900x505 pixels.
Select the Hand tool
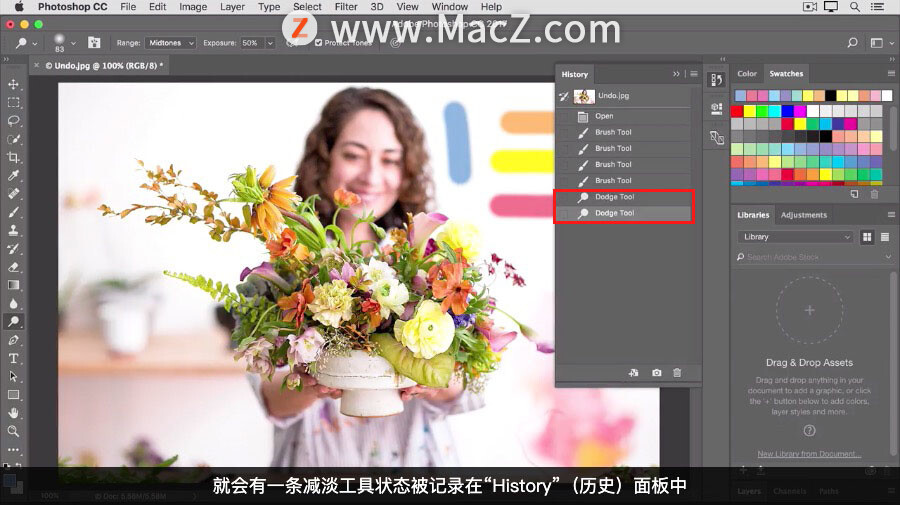coord(13,413)
